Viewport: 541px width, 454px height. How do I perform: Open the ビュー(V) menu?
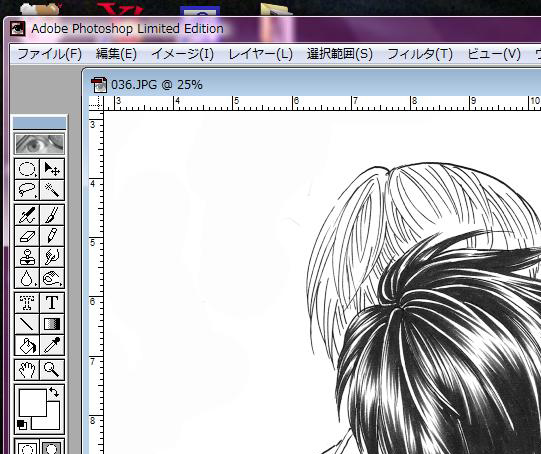point(494,54)
